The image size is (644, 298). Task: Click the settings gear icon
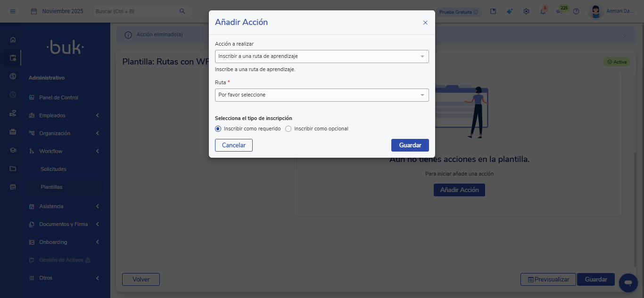(526, 11)
